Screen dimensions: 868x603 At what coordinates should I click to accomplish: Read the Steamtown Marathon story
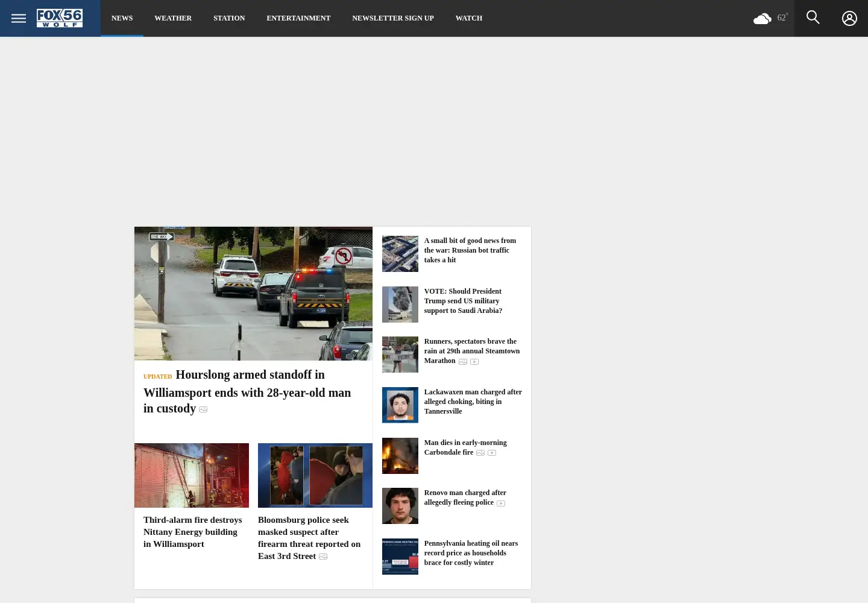point(471,351)
